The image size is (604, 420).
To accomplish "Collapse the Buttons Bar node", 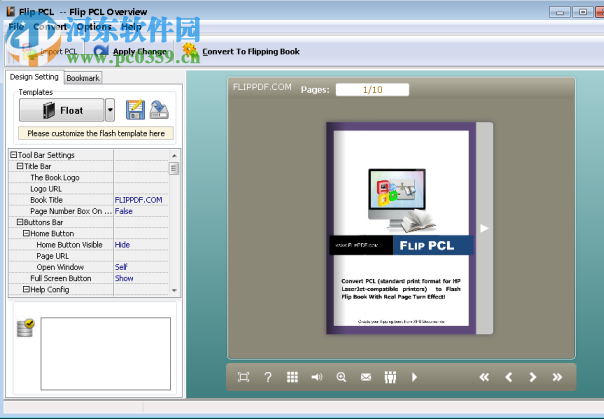I will pyautogui.click(x=20, y=222).
